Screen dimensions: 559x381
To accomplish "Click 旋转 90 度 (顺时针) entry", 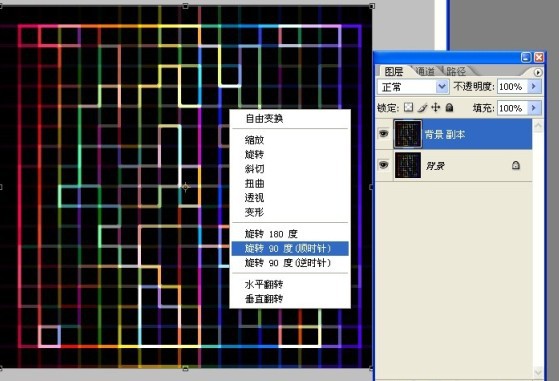I will (x=290, y=248).
